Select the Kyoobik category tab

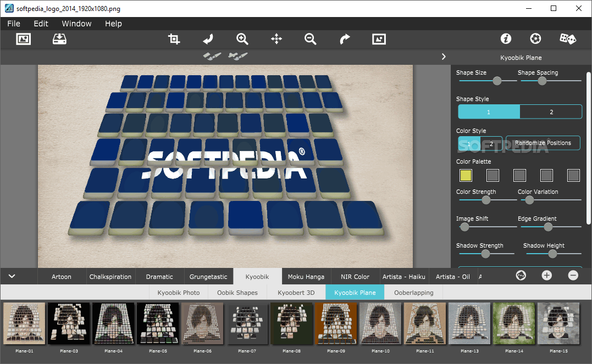(257, 277)
